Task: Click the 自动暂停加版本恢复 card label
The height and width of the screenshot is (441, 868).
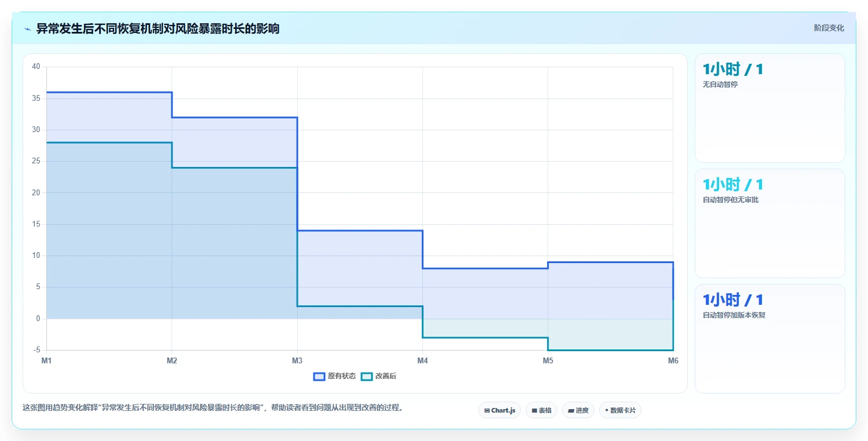Action: (734, 315)
